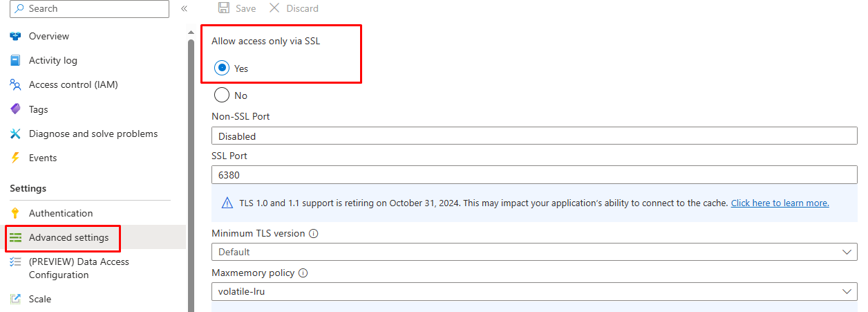Image resolution: width=868 pixels, height=312 pixels.
Task: Click the Overview cache icon
Action: [x=15, y=36]
